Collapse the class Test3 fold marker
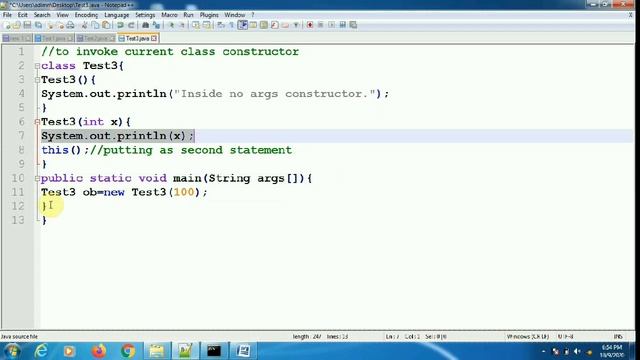Image resolution: width=640 pixels, height=360 pixels. [37, 66]
